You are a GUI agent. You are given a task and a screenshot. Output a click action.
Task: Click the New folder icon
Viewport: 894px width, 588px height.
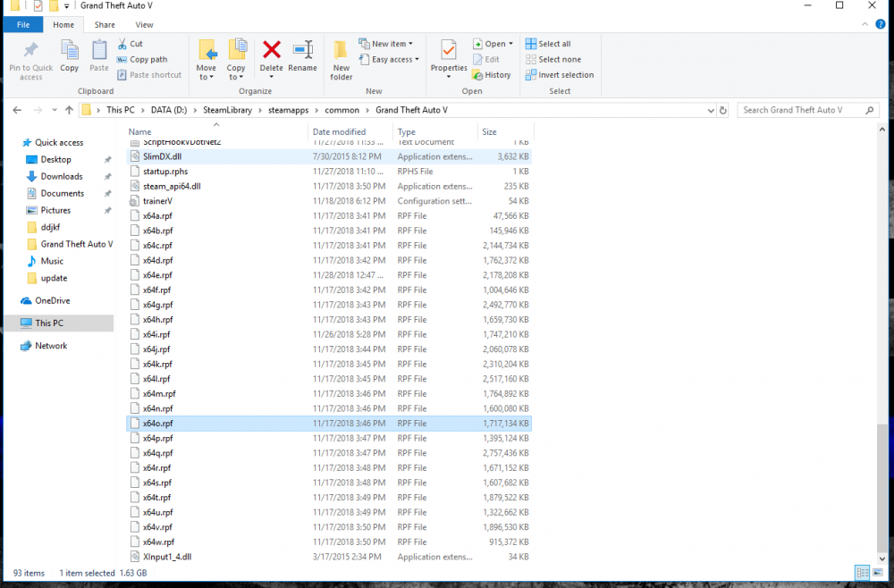click(341, 49)
